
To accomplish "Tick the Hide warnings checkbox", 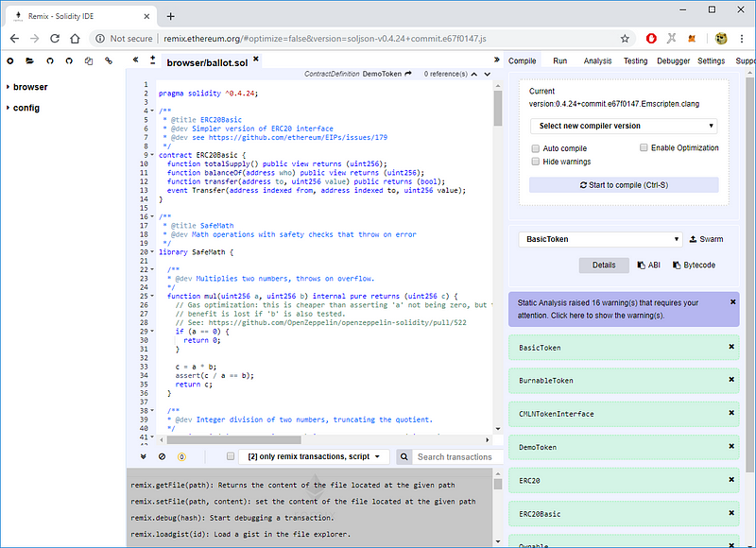I will (535, 162).
